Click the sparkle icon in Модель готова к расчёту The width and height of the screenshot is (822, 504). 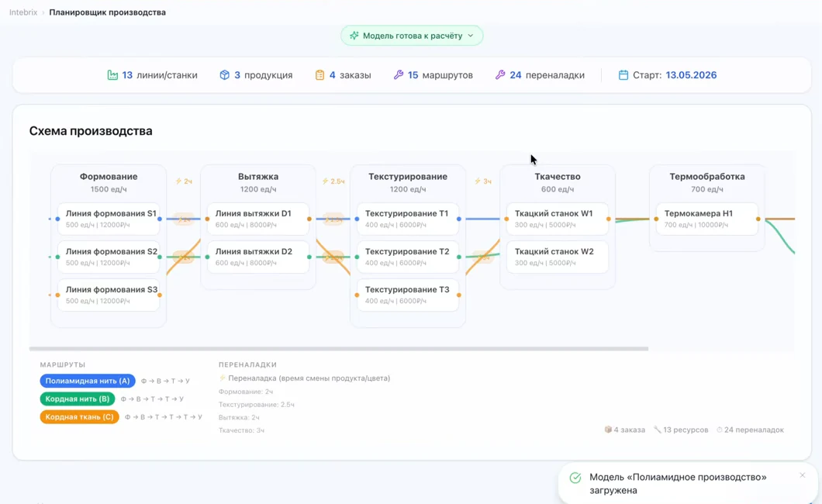(354, 36)
